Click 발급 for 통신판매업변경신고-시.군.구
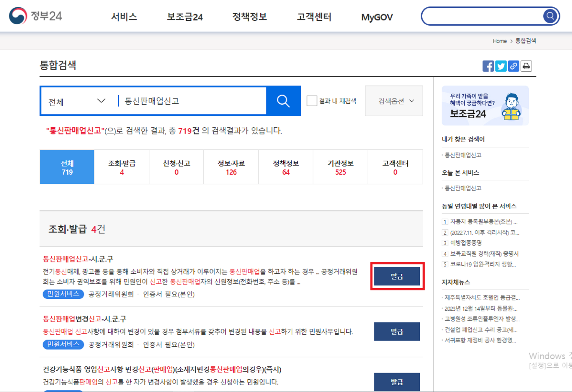 [397, 331]
